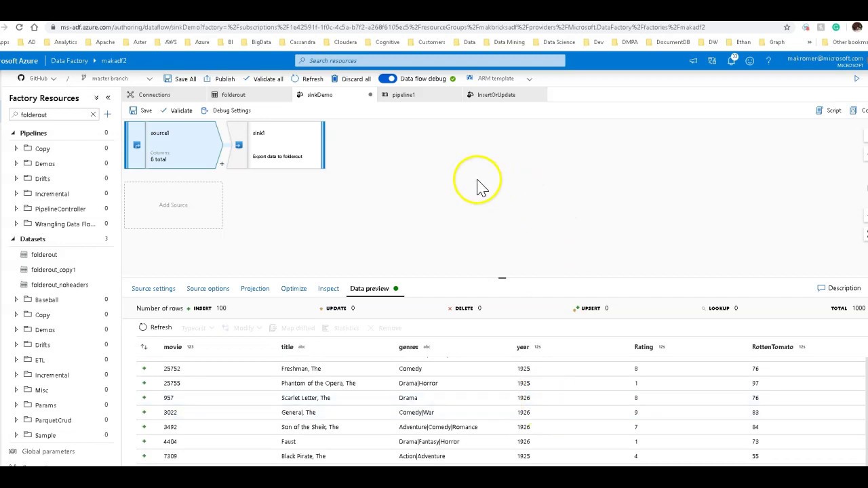Collapse the Pipelines section
868x488 pixels.
(13, 133)
